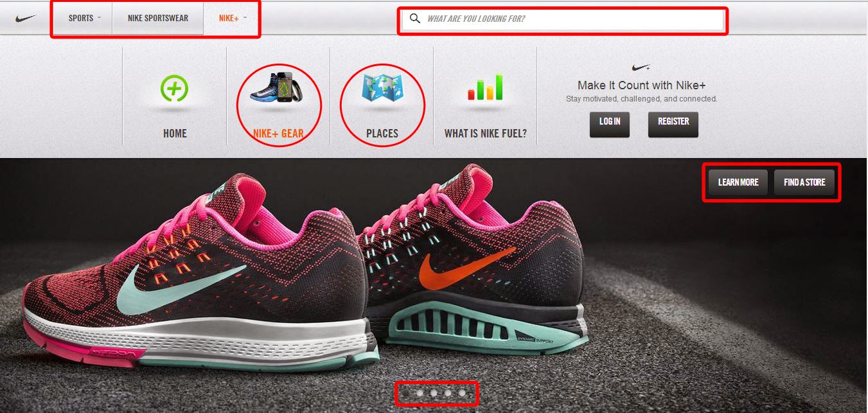
Task: Click the Nike swoosh logo in header
Action: click(26, 19)
